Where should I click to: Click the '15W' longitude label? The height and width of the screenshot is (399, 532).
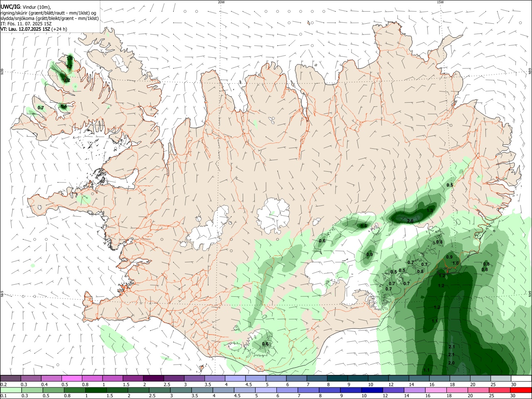(440, 2)
